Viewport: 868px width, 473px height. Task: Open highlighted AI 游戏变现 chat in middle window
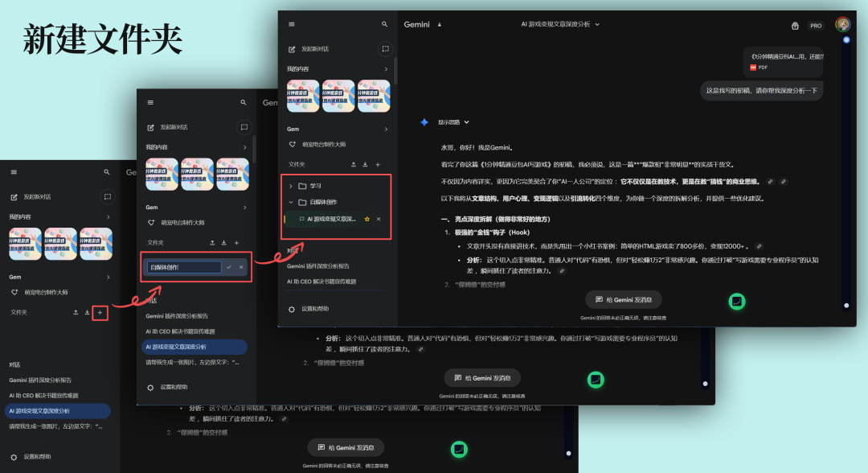[x=194, y=347]
